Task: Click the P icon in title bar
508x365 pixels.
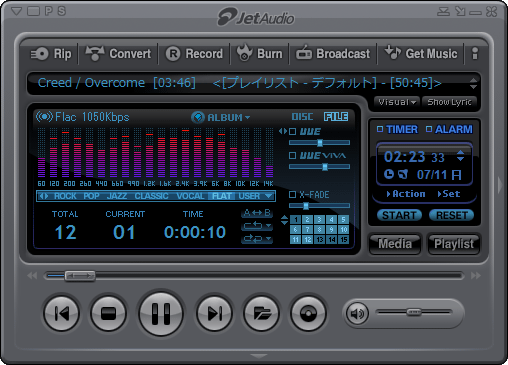Action: pyautogui.click(x=49, y=11)
